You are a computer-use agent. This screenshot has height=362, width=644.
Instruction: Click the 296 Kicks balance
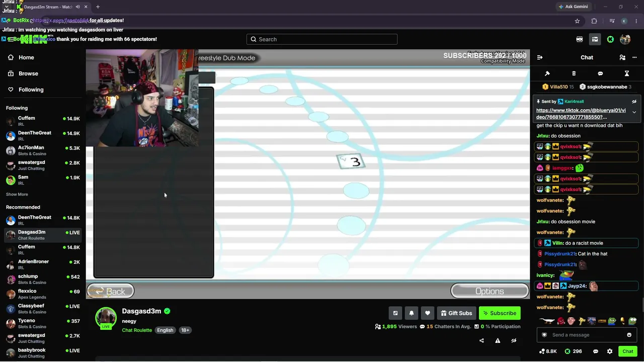(x=573, y=351)
